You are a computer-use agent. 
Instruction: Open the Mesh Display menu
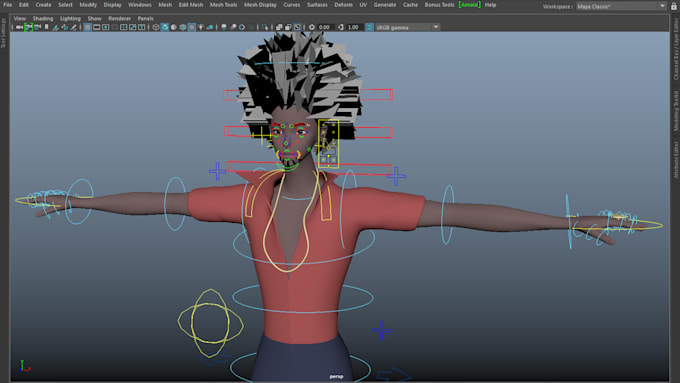point(260,5)
